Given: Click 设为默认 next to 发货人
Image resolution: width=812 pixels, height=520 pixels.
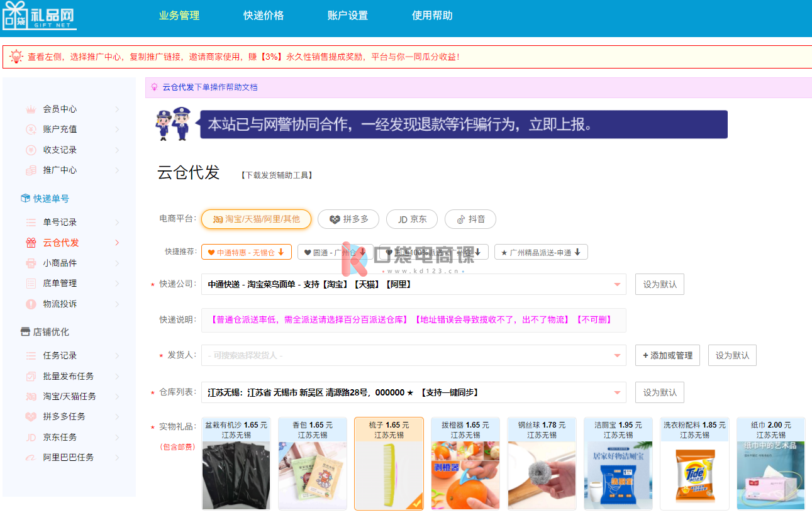Looking at the screenshot, I should (732, 355).
